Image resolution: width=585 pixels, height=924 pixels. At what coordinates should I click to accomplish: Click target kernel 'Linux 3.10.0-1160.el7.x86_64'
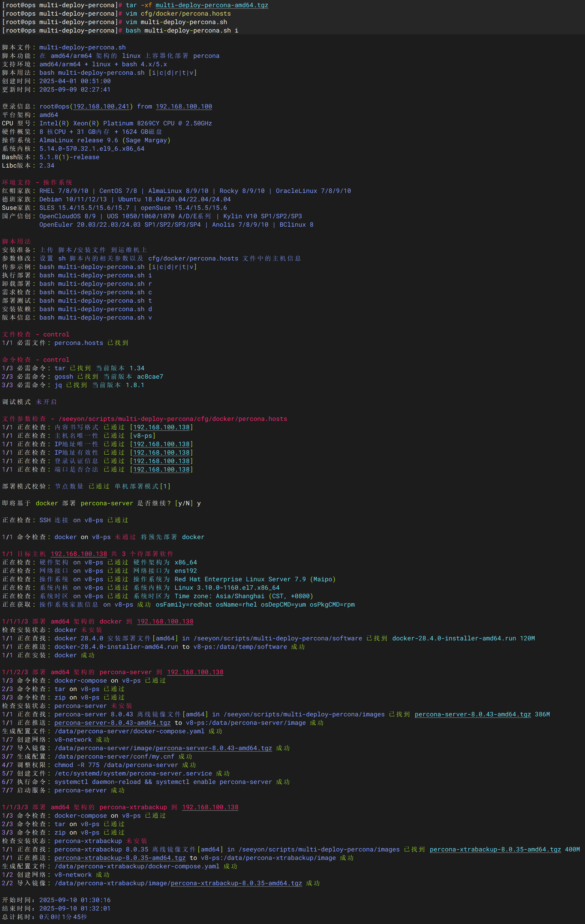point(227,588)
